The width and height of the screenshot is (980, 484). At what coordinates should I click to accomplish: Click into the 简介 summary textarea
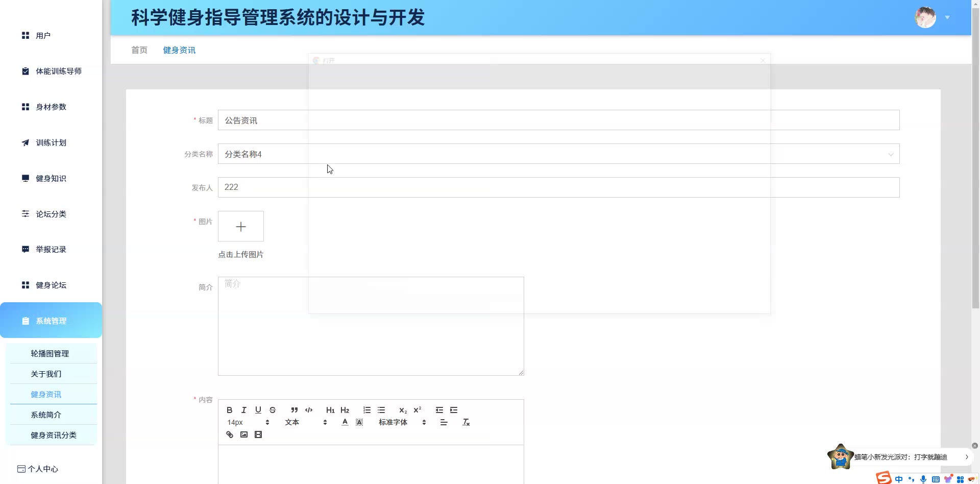(371, 326)
